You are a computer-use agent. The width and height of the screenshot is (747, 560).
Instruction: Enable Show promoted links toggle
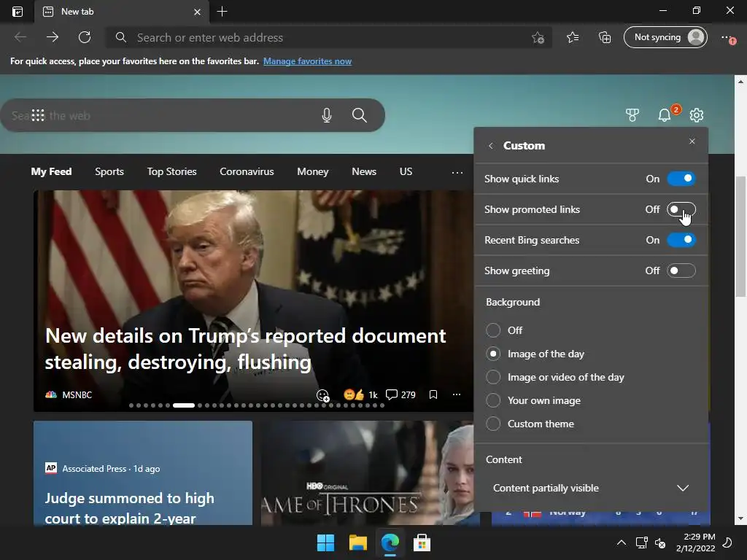click(681, 209)
